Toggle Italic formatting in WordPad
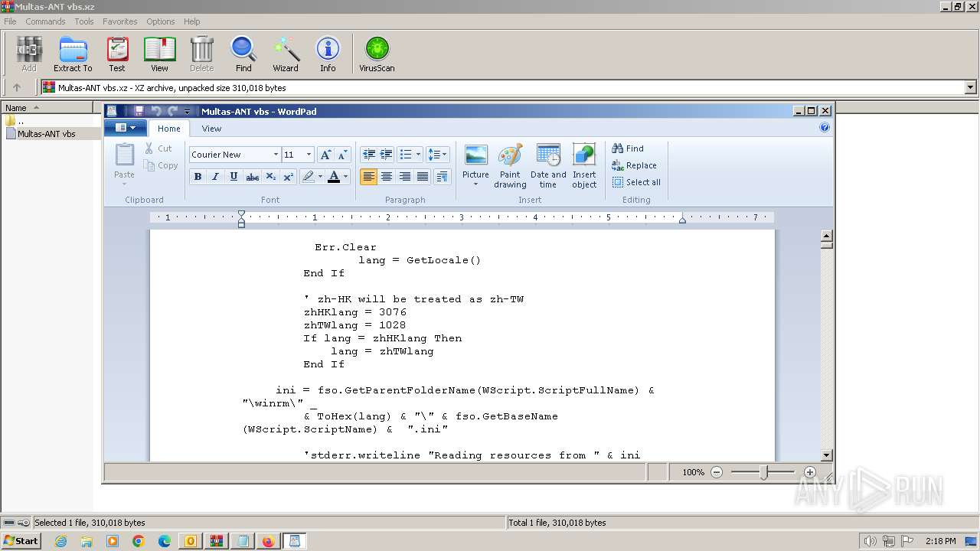 pyautogui.click(x=215, y=177)
